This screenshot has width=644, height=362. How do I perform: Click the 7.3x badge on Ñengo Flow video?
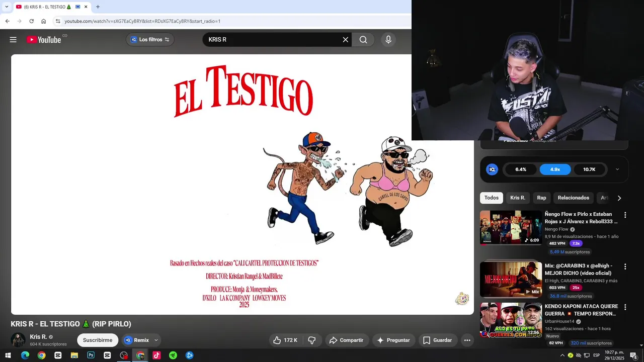(x=576, y=243)
